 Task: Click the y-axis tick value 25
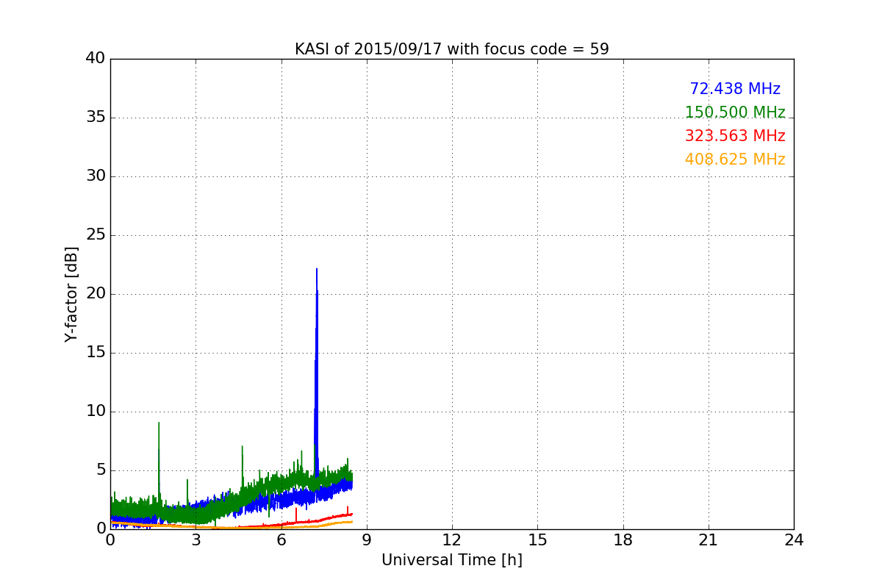coord(96,235)
